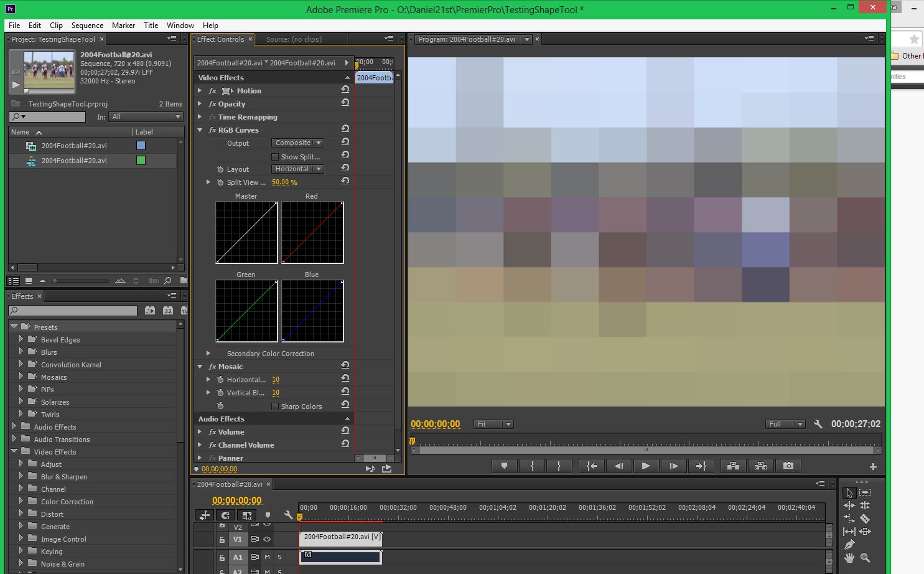Image resolution: width=924 pixels, height=574 pixels.
Task: Toggle 32-bit Color effects filter
Action: [168, 310]
